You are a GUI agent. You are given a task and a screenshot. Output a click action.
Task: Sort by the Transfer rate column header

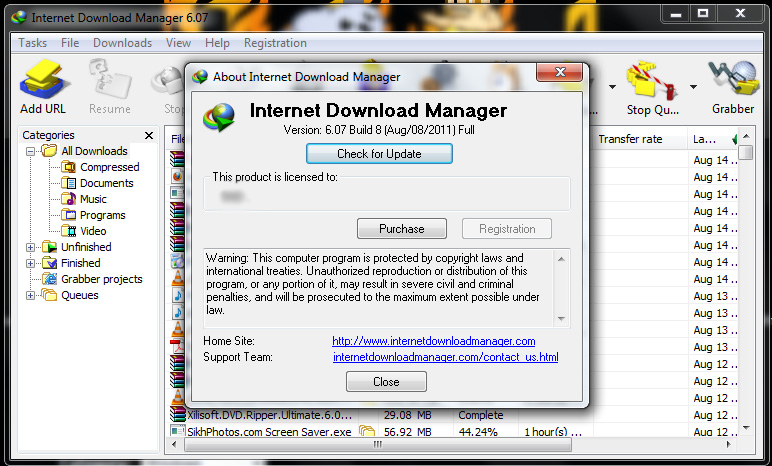(x=640, y=139)
